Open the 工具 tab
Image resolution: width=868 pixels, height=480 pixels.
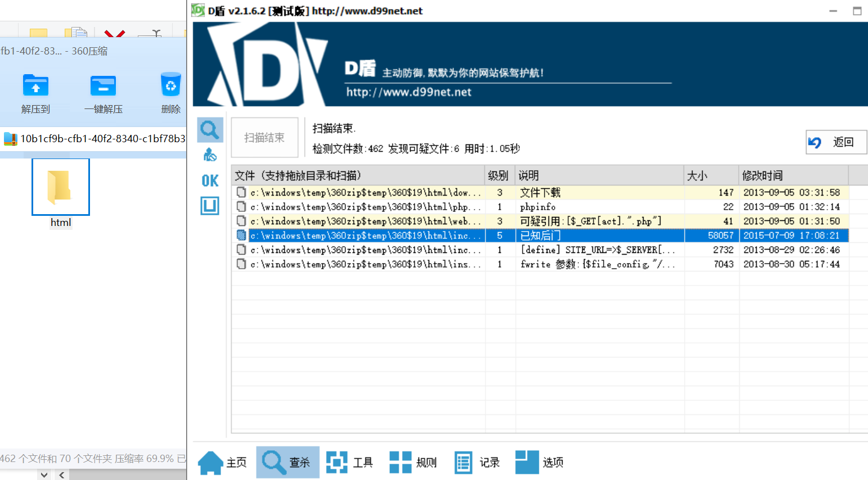pyautogui.click(x=350, y=462)
